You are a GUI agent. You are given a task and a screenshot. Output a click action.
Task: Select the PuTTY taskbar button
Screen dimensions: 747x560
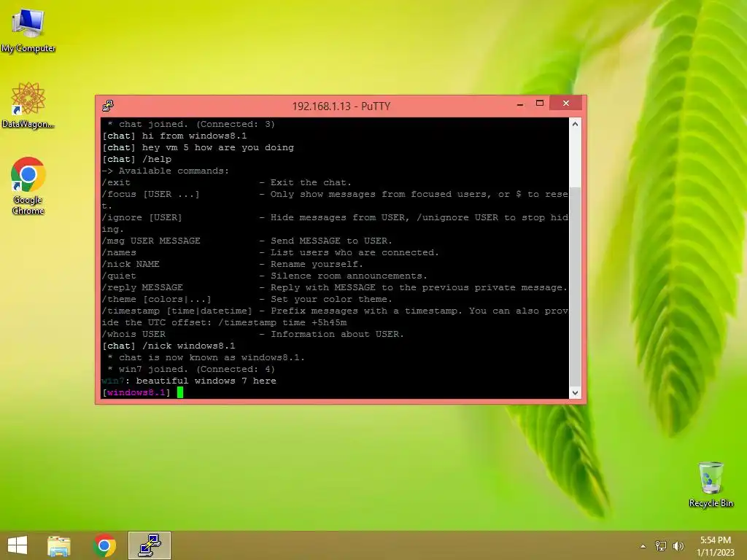click(x=150, y=545)
